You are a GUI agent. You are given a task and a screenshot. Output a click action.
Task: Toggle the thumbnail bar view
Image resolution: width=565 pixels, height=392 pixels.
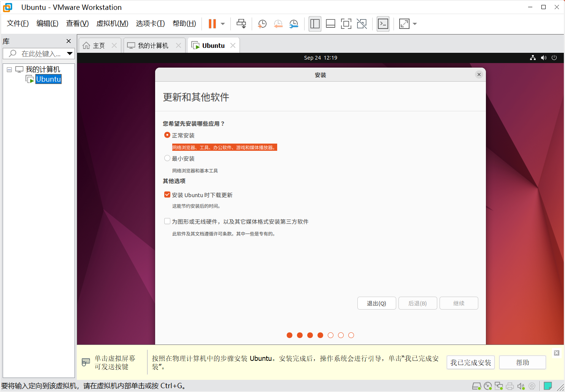tap(331, 24)
